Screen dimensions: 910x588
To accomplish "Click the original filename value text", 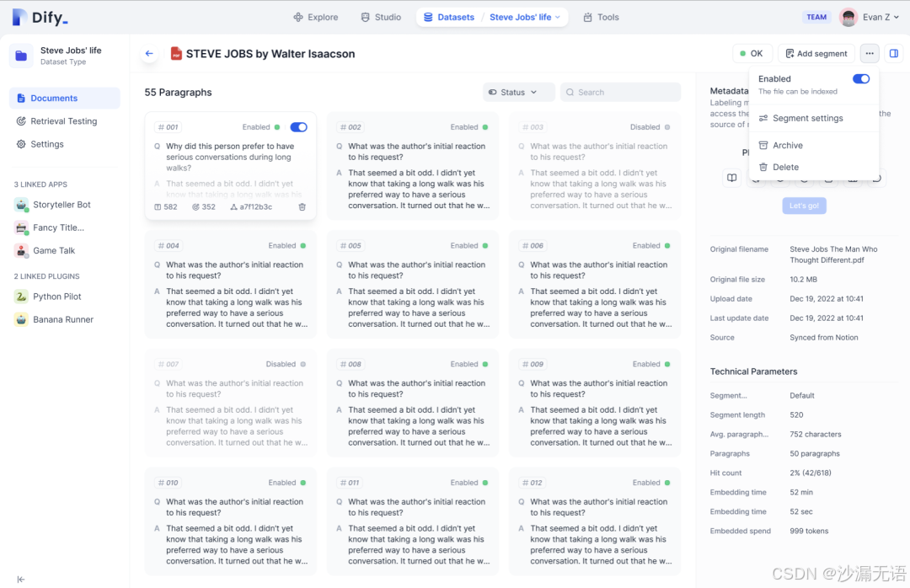I will click(833, 254).
